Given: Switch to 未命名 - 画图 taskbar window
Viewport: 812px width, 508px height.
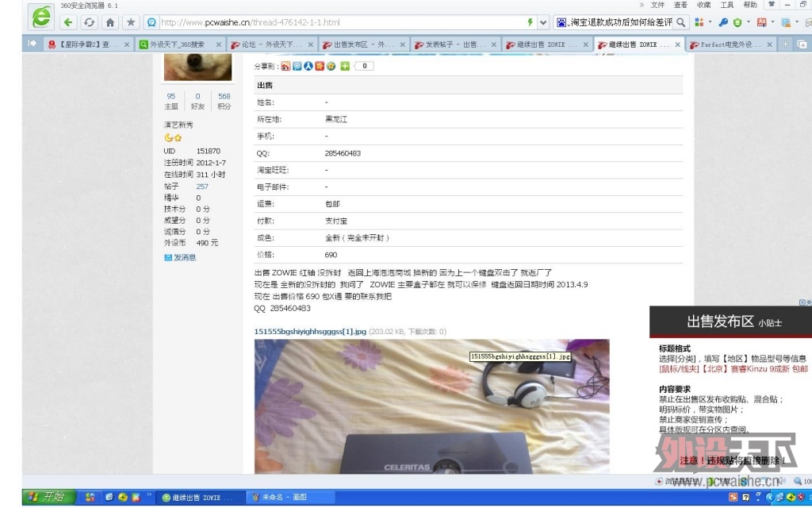Looking at the screenshot, I should click(x=290, y=497).
